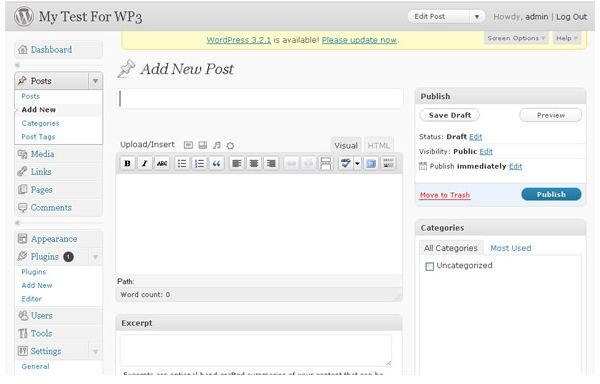Screen dimensions: 600x384
Task: Open General under Settings
Action: (x=35, y=366)
